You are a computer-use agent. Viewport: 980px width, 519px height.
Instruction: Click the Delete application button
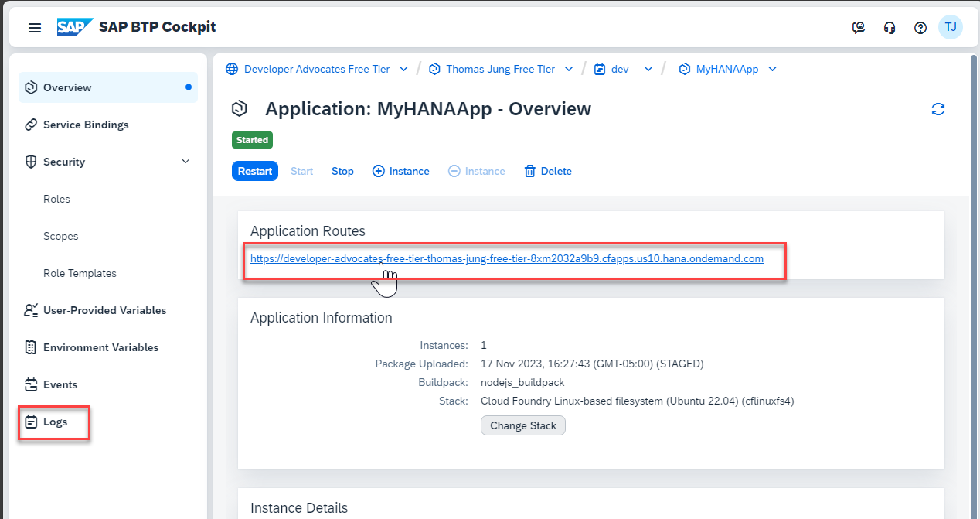548,171
